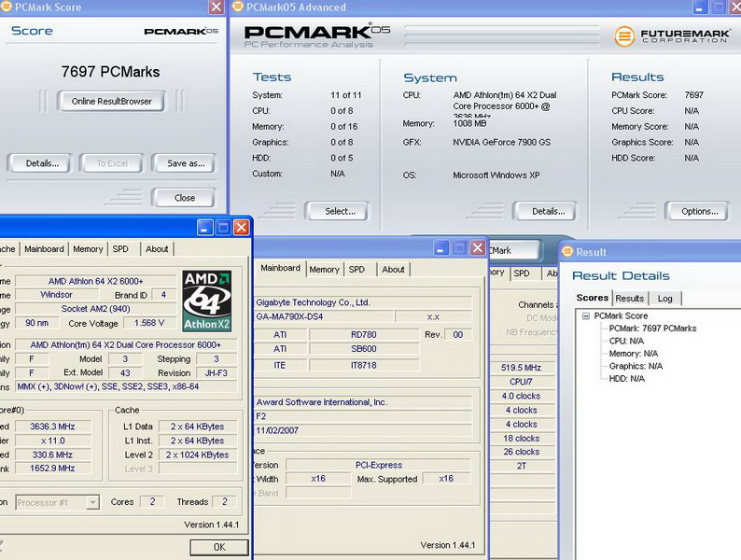This screenshot has height=560, width=741.
Task: Open the Log tab in Result Details
Action: 664,298
